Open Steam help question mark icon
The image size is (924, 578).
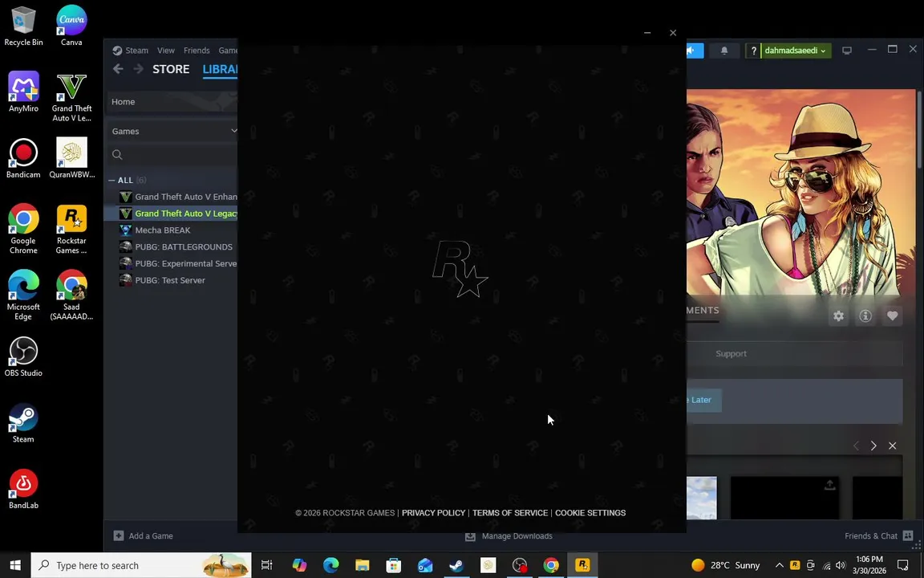(753, 51)
